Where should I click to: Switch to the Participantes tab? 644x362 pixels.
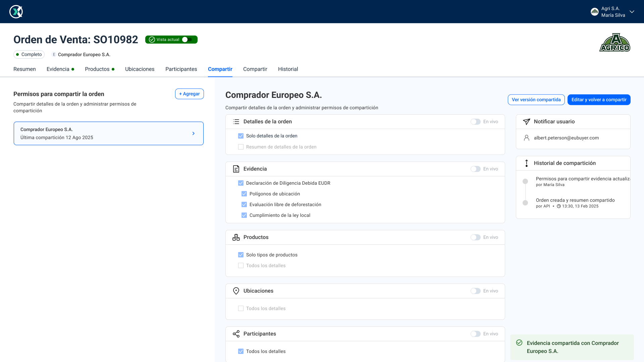[181, 69]
